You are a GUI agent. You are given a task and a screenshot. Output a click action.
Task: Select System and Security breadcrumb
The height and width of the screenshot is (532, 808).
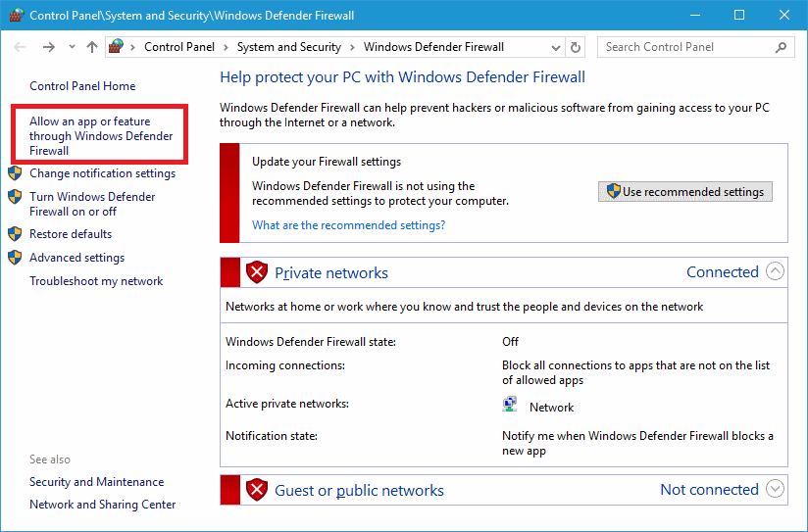289,47
